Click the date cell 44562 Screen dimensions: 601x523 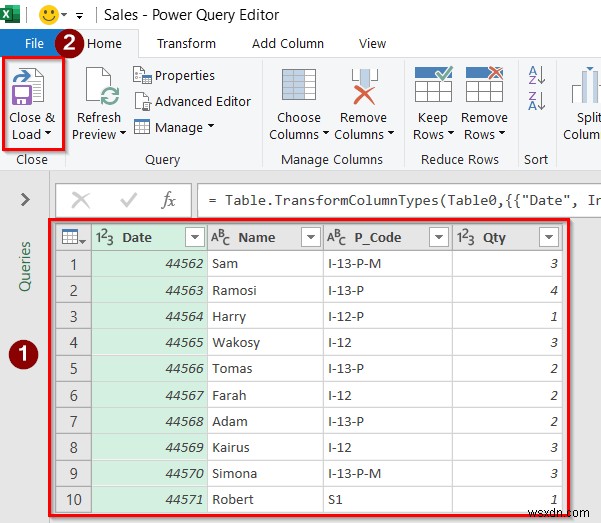point(149,264)
